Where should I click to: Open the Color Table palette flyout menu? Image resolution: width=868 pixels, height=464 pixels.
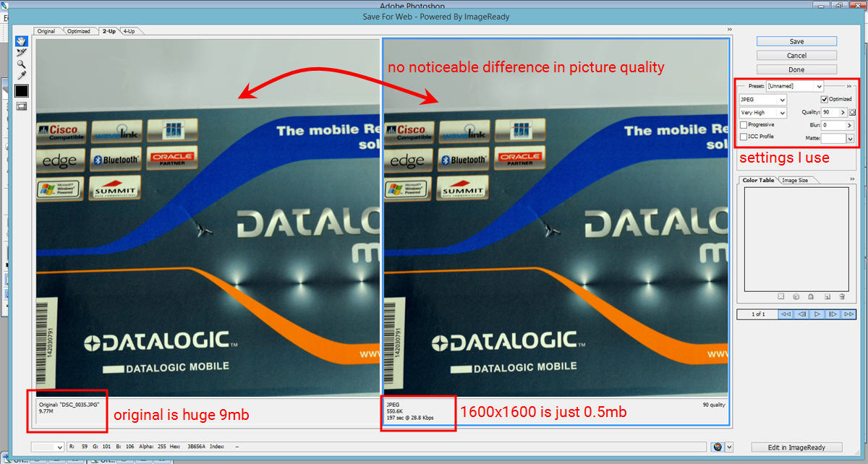coord(852,179)
